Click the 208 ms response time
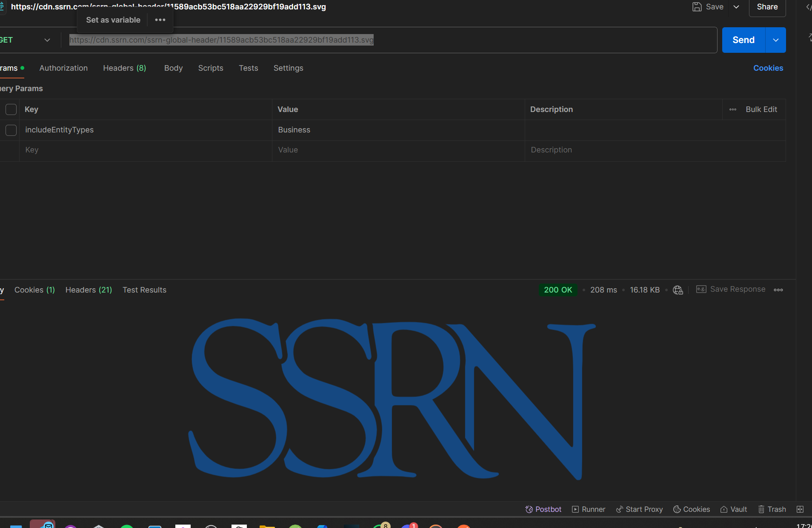 (x=603, y=290)
